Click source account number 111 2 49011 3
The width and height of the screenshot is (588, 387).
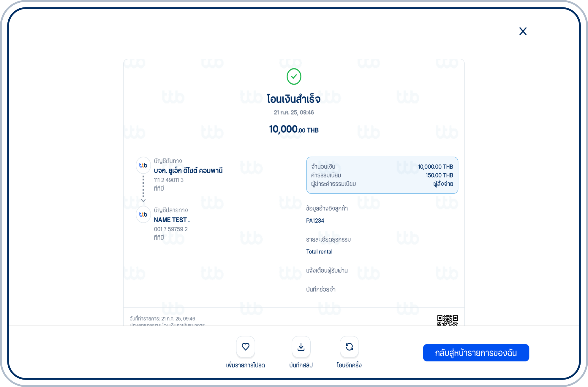[169, 180]
